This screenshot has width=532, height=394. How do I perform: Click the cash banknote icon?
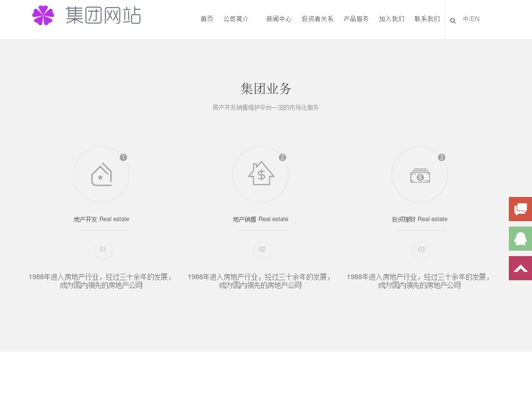(420, 175)
